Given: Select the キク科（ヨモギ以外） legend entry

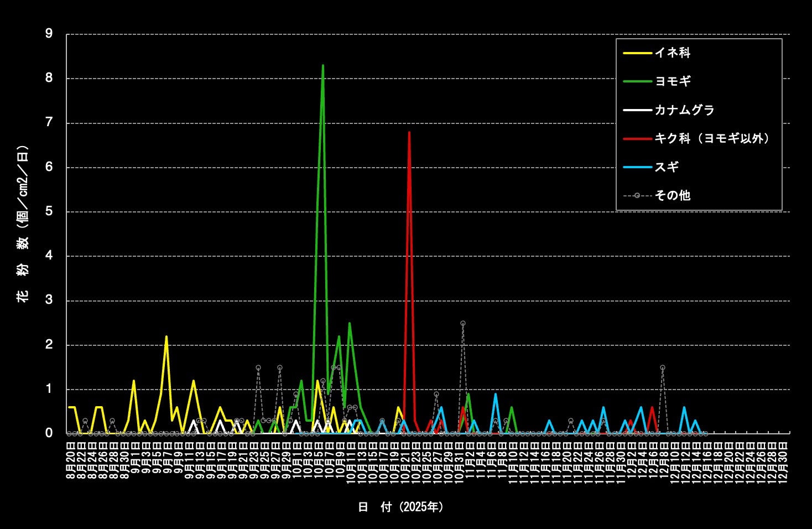Looking at the screenshot, I should tap(712, 138).
